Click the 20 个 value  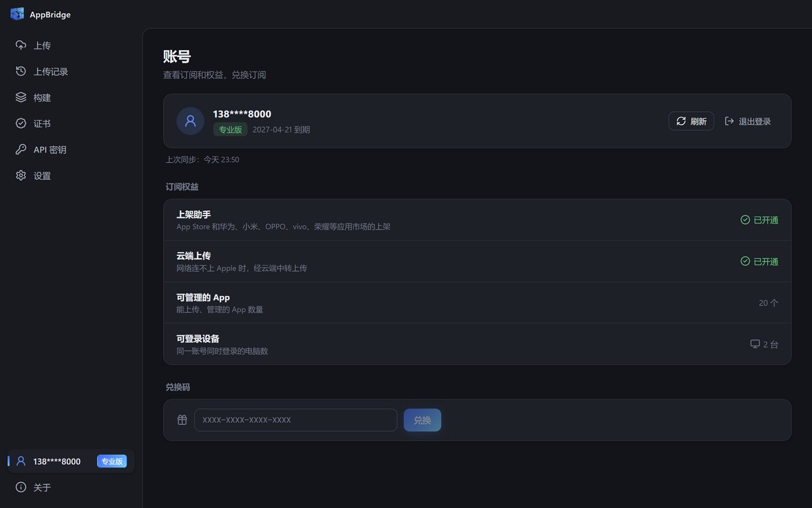coord(768,303)
